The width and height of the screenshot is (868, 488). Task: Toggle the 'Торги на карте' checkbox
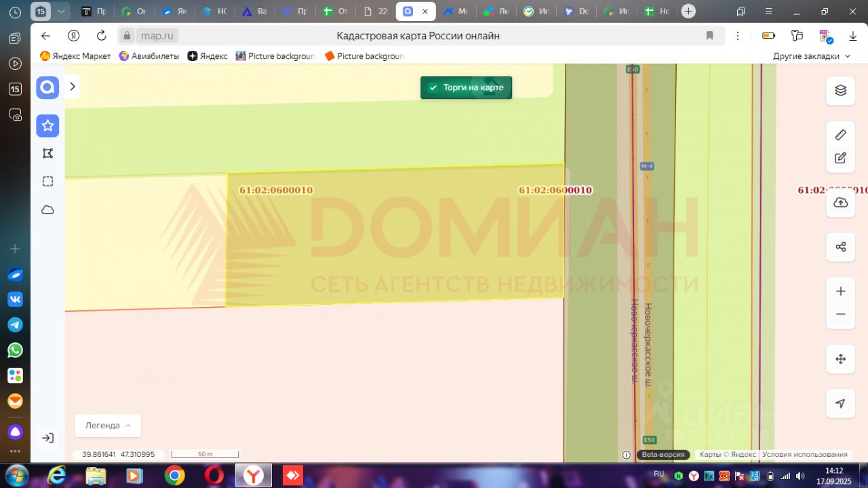(433, 88)
